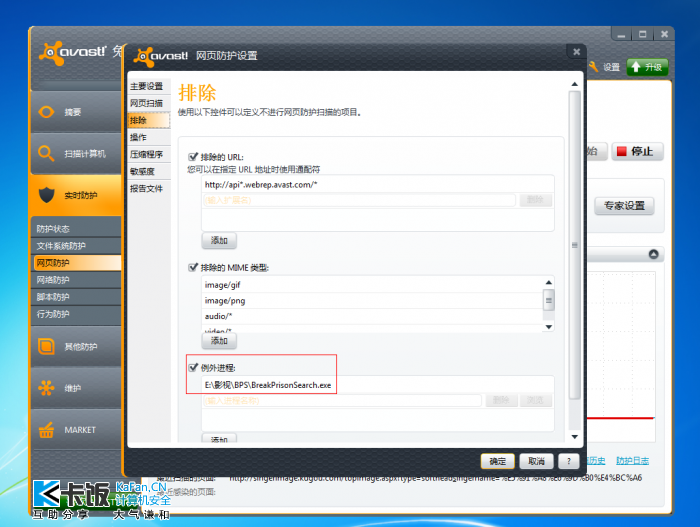
Task: Select 行为防护 in the sidebar
Action: pos(76,314)
